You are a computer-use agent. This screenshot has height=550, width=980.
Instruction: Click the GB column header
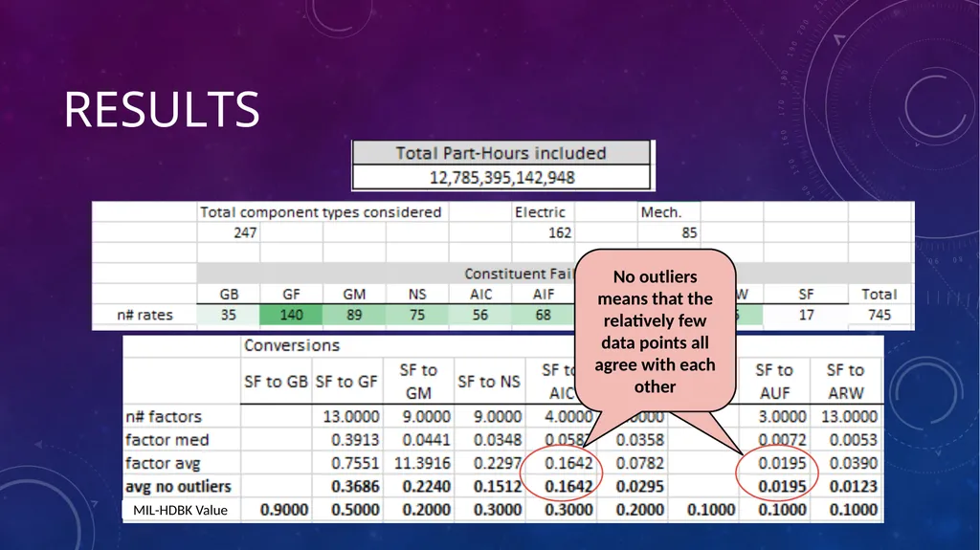[x=229, y=295]
